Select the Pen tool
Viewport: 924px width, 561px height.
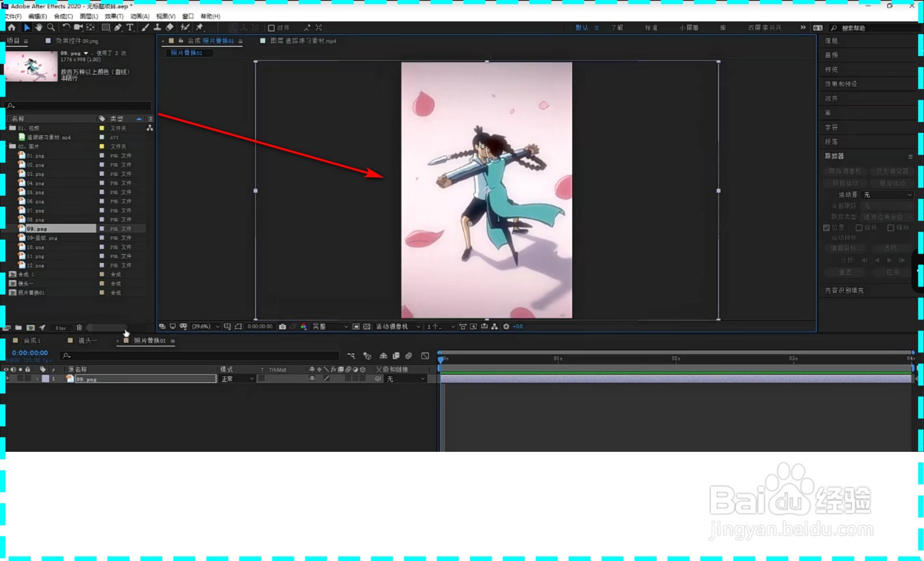point(118,27)
